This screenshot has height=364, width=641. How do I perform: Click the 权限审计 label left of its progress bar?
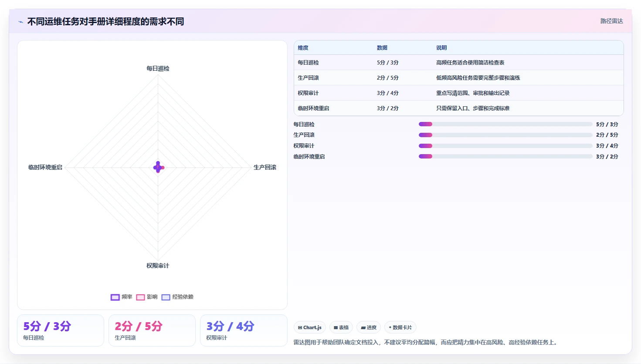tap(304, 146)
